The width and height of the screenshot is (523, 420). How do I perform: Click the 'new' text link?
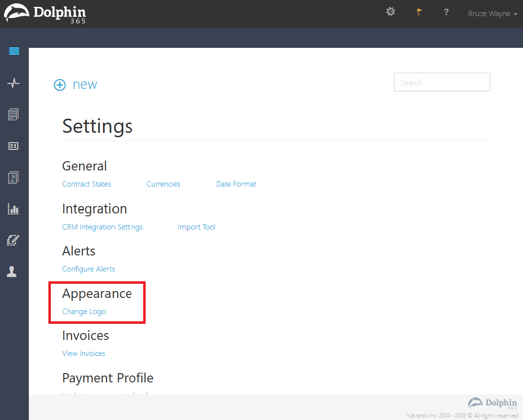tap(85, 84)
